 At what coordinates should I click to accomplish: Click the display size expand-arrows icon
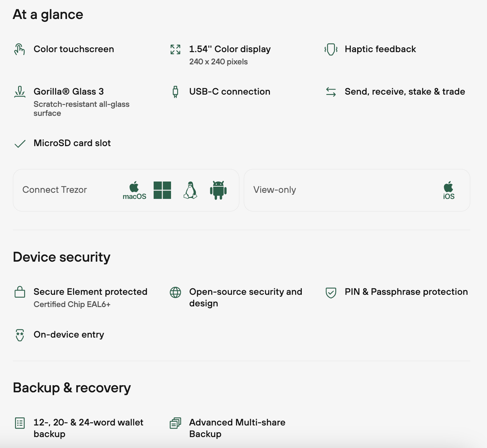coord(175,49)
